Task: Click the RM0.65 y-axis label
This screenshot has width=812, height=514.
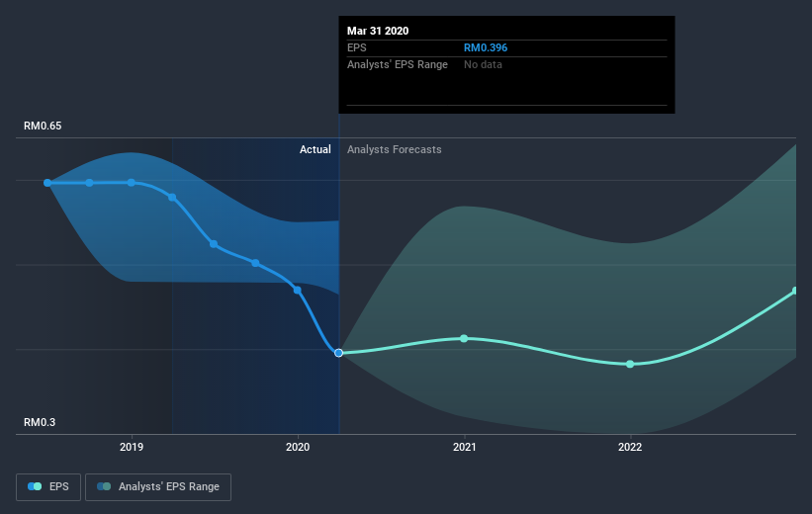Action: (x=43, y=127)
